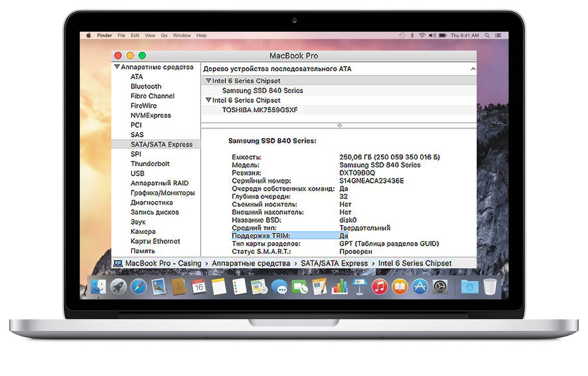The height and width of the screenshot is (376, 588).
Task: Open Keynote podium icon in dock
Action: pos(359,287)
